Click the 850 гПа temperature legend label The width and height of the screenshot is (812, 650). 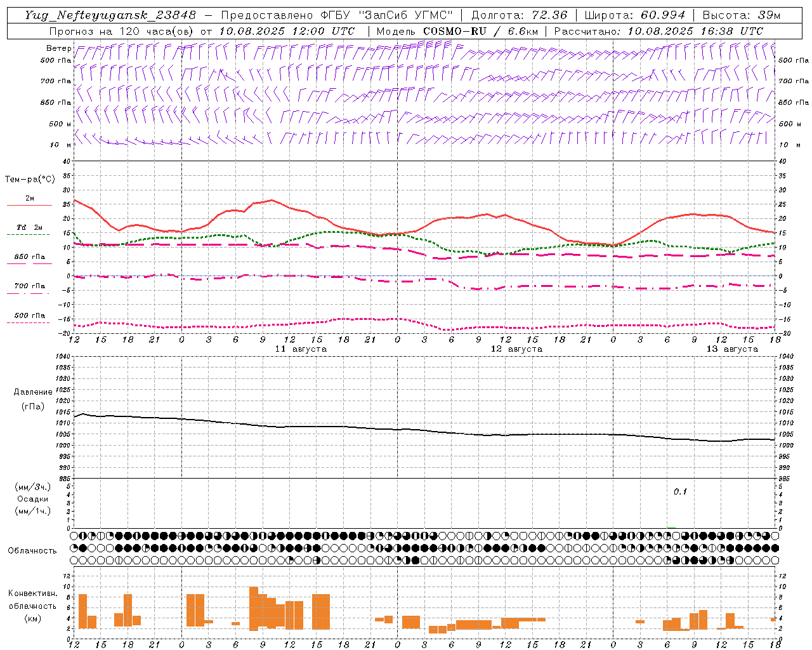tap(30, 257)
